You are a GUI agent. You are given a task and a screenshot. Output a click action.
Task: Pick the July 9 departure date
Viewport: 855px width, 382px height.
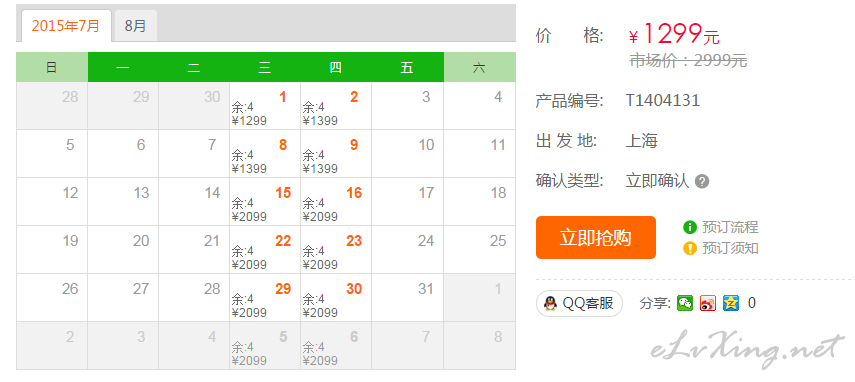point(336,154)
